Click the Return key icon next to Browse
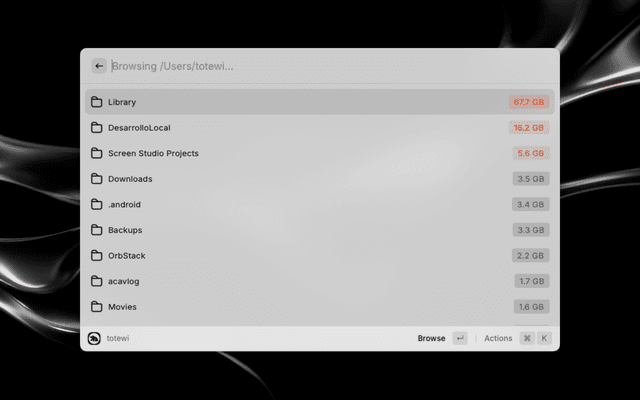This screenshot has width=640, height=400. point(460,338)
